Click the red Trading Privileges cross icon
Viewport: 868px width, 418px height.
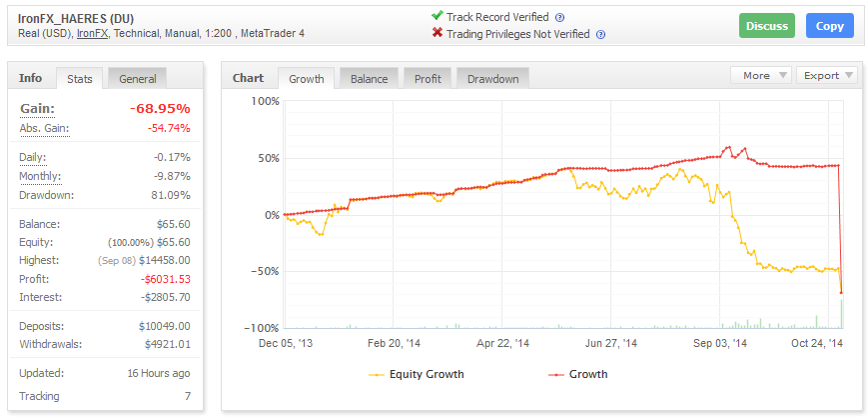[436, 34]
